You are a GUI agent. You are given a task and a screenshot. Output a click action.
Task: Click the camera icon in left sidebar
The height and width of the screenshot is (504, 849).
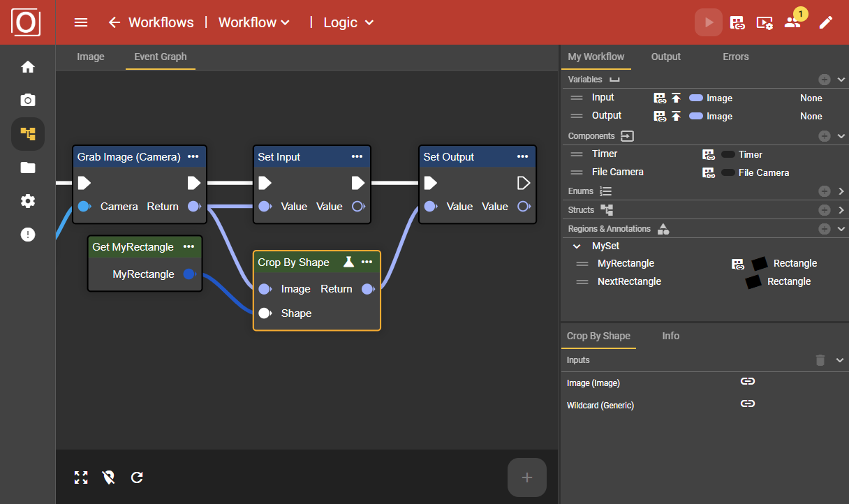[x=28, y=101]
